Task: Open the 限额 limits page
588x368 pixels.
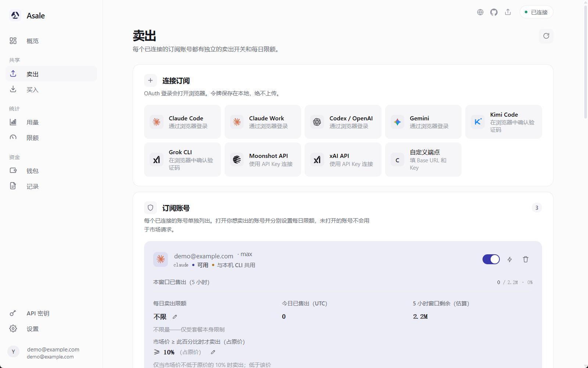Action: 51,138
